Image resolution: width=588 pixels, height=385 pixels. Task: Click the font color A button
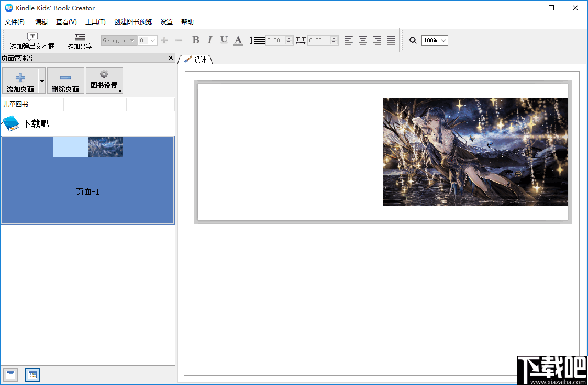pos(238,40)
